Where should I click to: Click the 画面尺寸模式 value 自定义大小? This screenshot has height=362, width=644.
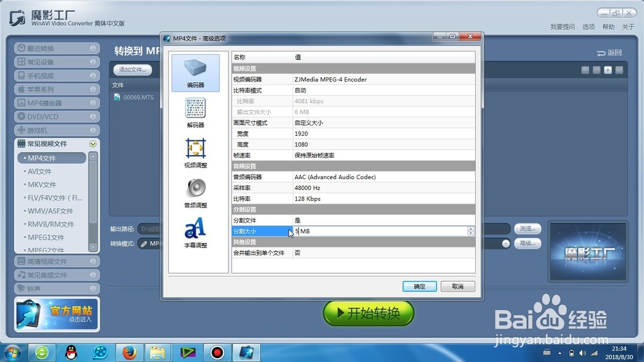point(308,123)
